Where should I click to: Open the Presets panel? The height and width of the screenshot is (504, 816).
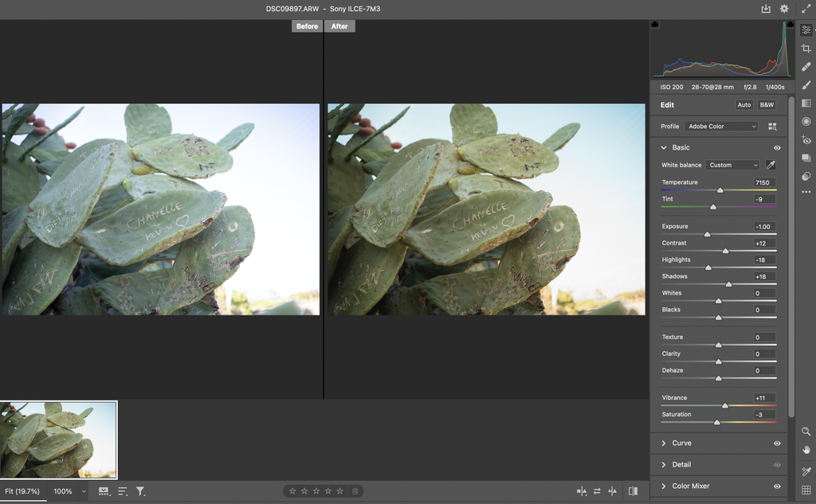(x=807, y=158)
